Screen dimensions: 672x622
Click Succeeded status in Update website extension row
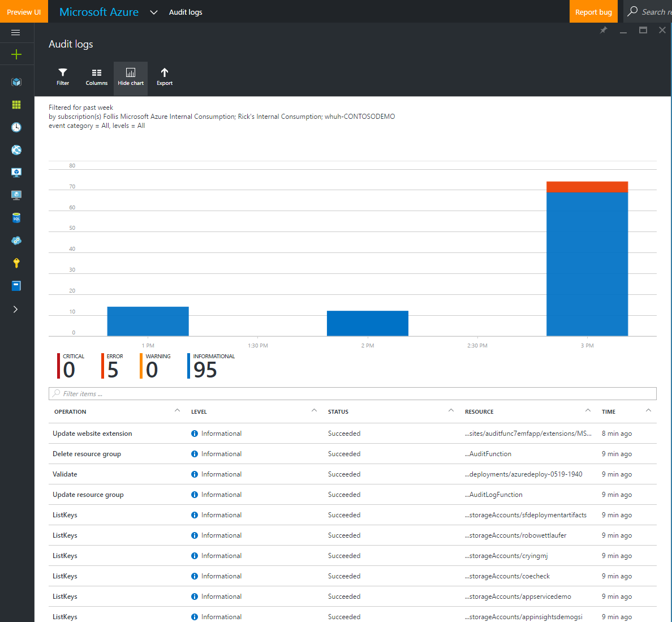344,434
